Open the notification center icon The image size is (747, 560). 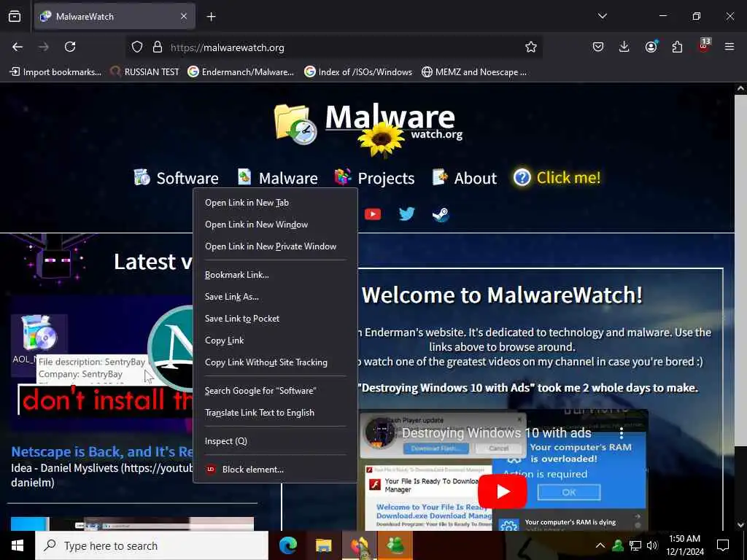coord(723,545)
